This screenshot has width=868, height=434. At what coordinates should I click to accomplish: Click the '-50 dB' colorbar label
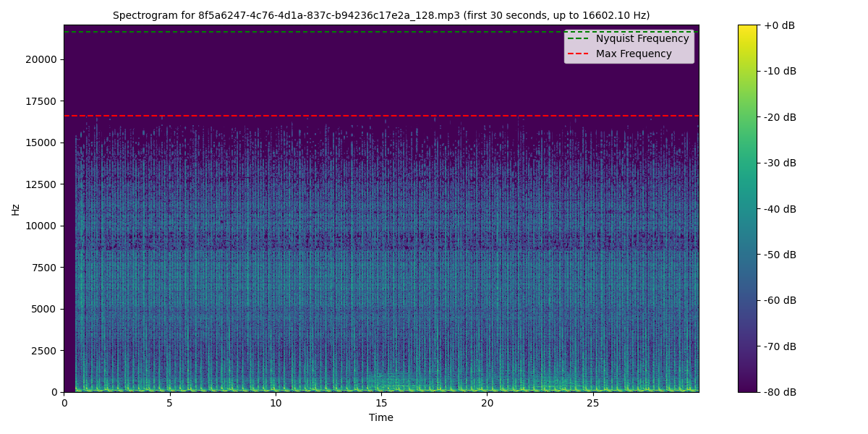pos(779,255)
